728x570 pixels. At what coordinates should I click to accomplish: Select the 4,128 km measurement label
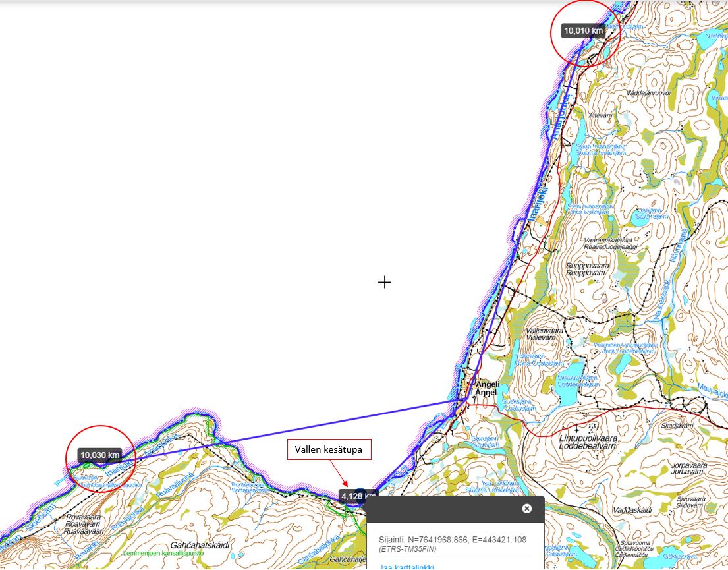[x=358, y=496]
